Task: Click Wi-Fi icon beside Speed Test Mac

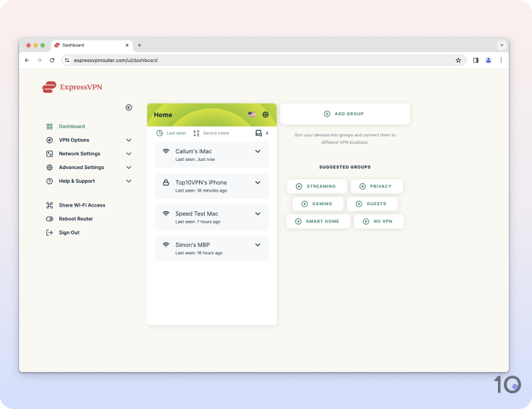Action: pyautogui.click(x=166, y=213)
